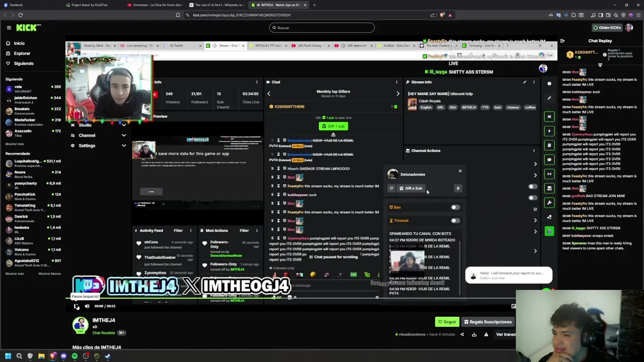Open the Chat Roulette category link
Screen dimensions: 644x362
pos(104,333)
